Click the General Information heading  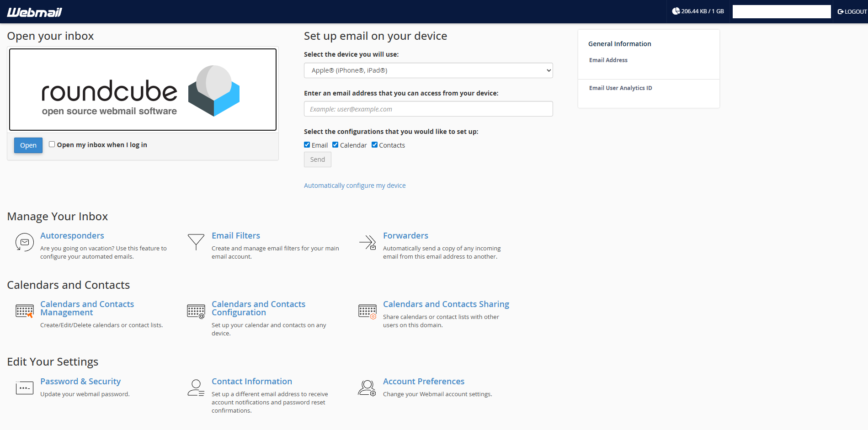pyautogui.click(x=620, y=44)
